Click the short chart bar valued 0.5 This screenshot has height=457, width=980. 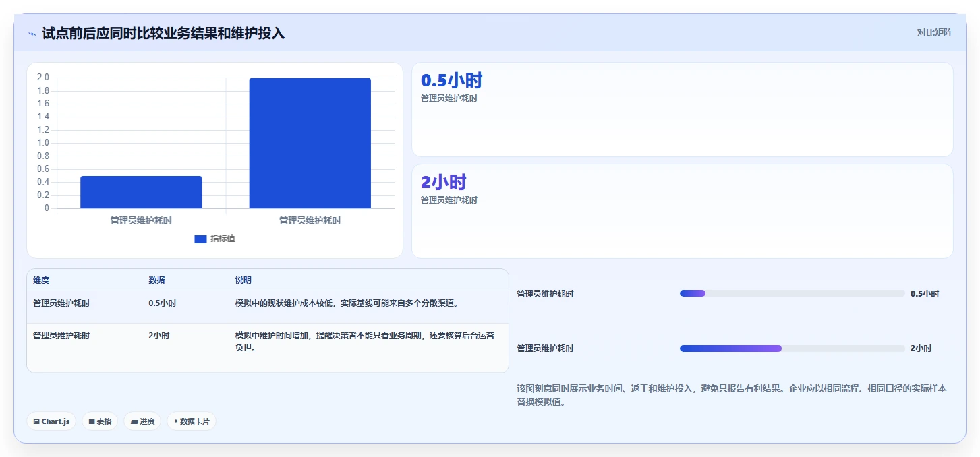141,192
